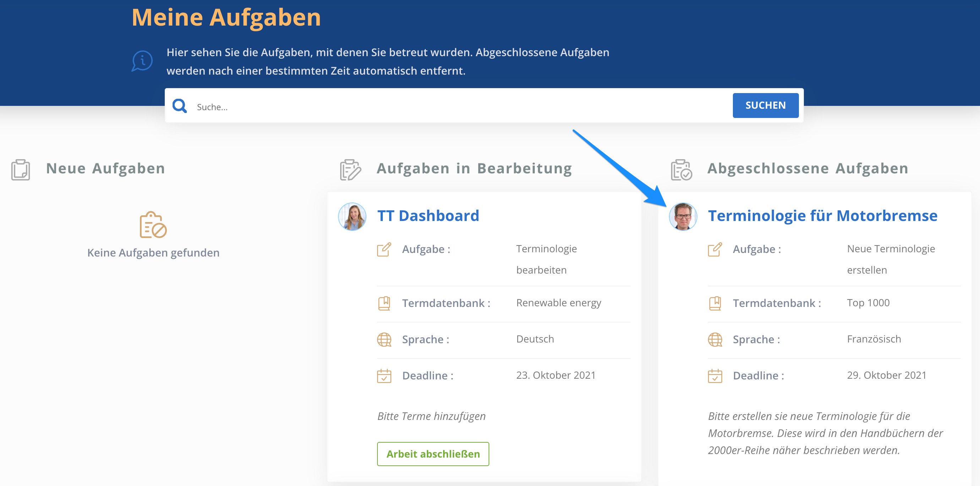
Task: Click Sprache globe icon in TT Dashboard
Action: tap(384, 340)
